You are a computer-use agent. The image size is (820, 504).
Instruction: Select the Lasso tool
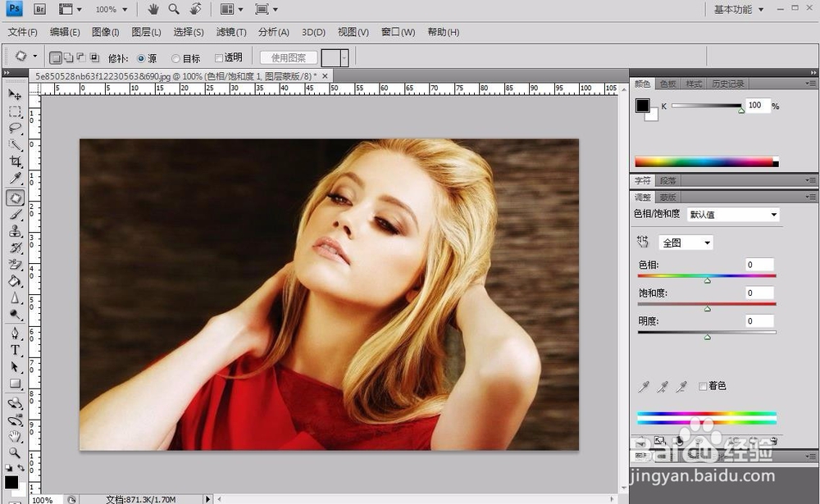tap(15, 128)
